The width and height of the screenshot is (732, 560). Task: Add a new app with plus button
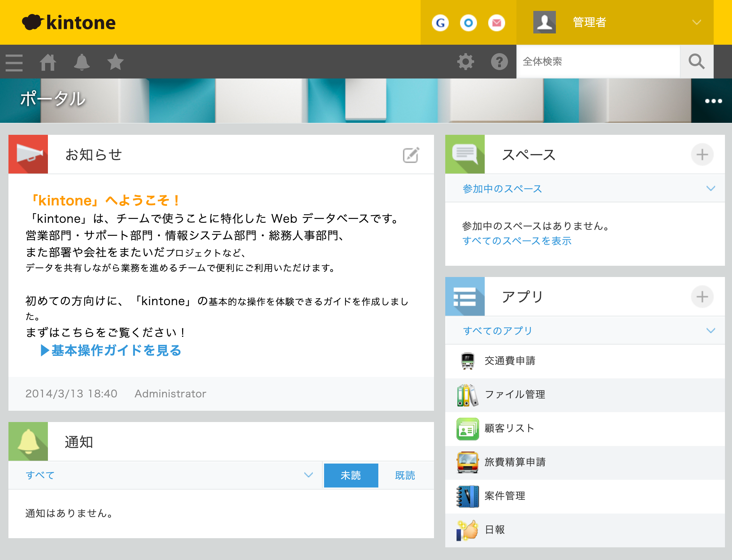[702, 297]
